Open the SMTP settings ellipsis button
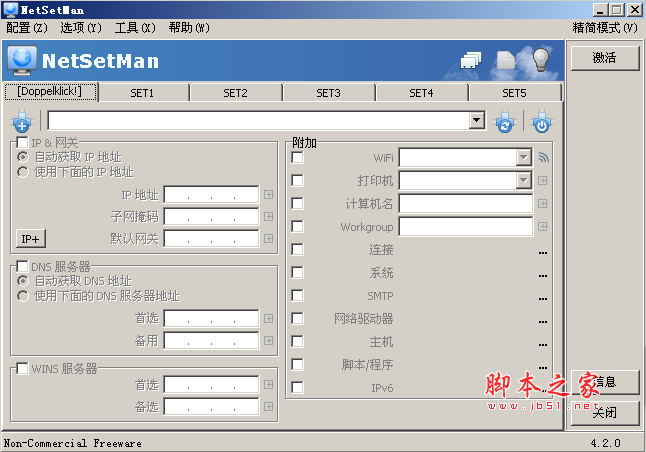Screen dimensions: 646x452 (543, 299)
